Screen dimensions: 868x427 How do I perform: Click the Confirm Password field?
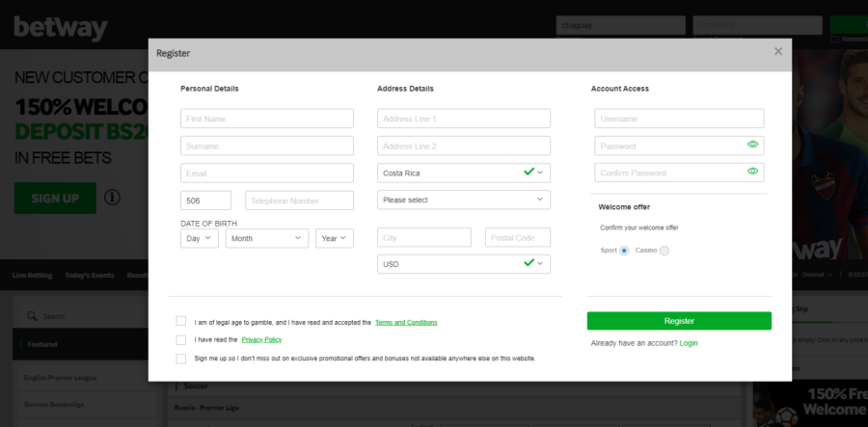tap(679, 173)
